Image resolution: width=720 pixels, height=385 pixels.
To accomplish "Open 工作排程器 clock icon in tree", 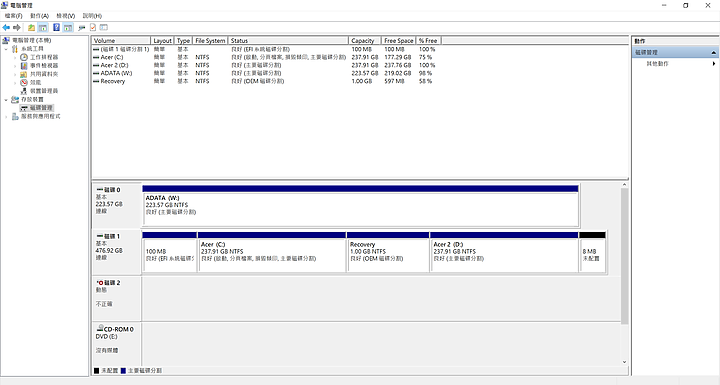I will point(24,57).
